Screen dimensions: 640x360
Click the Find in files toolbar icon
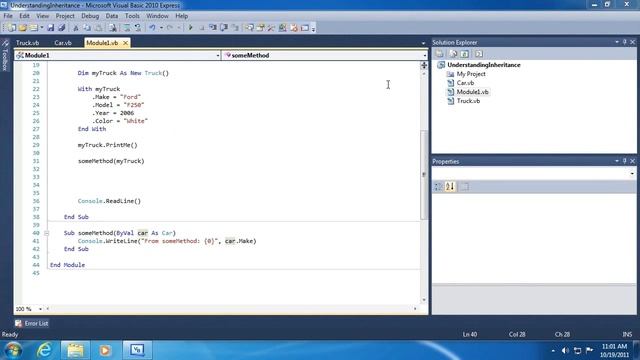112,28
